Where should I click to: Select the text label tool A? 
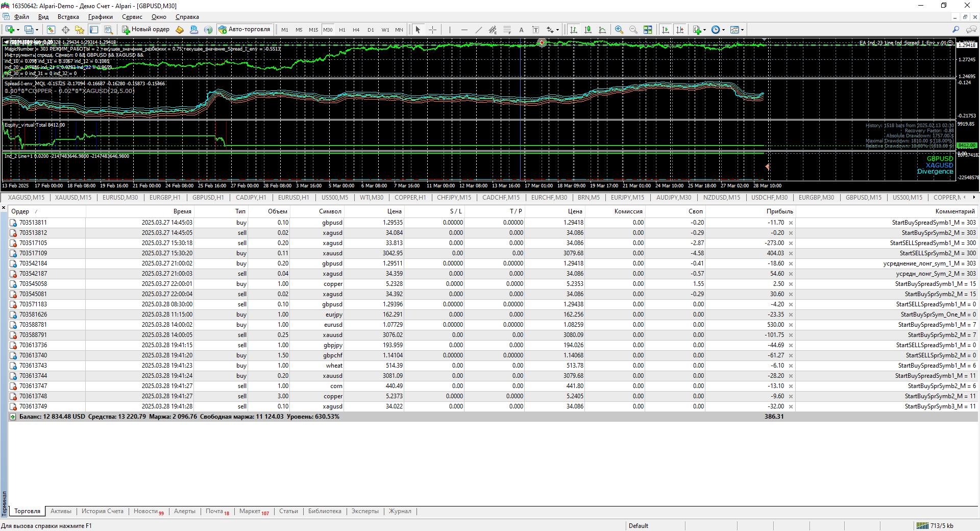coord(521,30)
